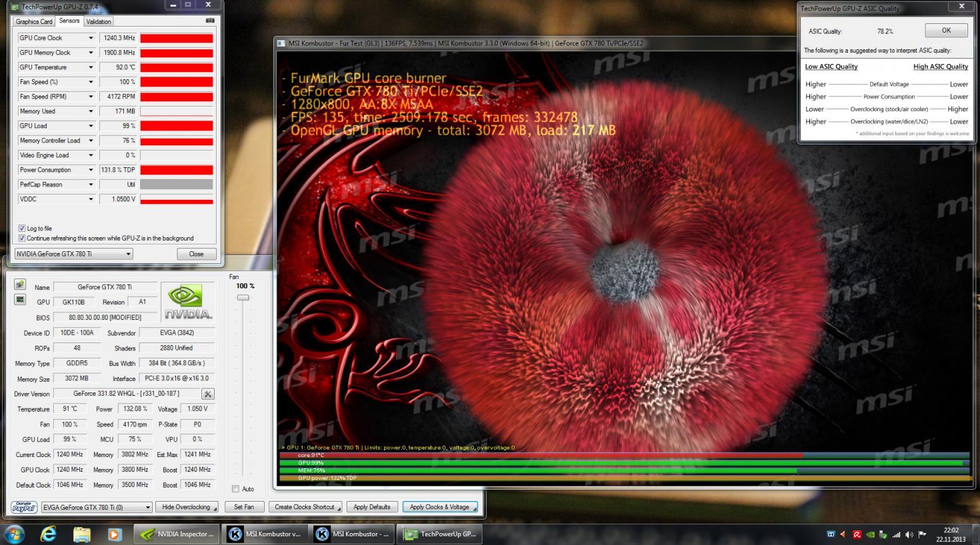Switch to the MSI Kombustor - ... taskbar button
This screenshot has width=980, height=545.
pos(352,534)
